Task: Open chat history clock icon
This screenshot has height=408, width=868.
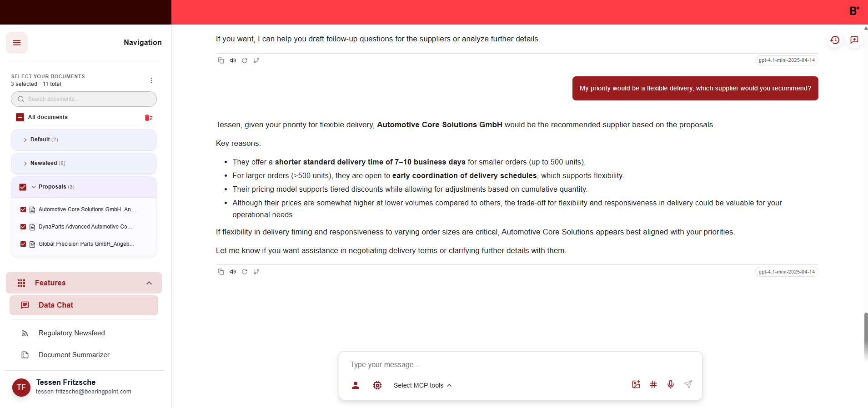Action: (834, 40)
